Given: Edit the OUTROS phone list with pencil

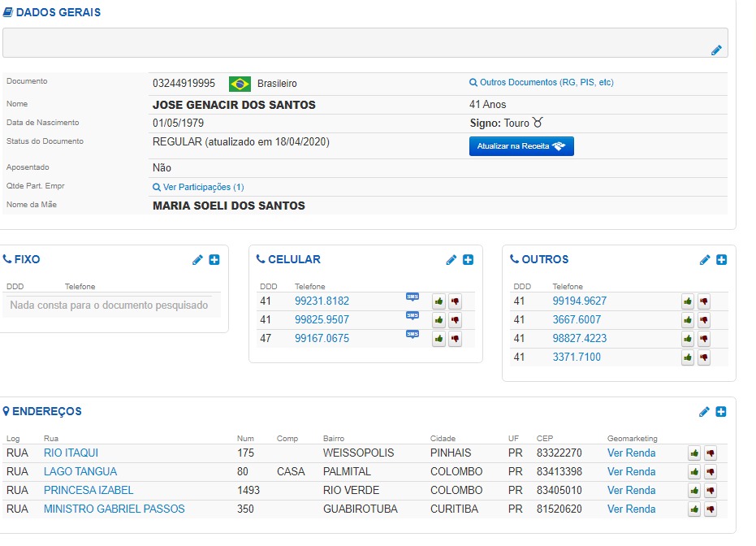Looking at the screenshot, I should (705, 260).
